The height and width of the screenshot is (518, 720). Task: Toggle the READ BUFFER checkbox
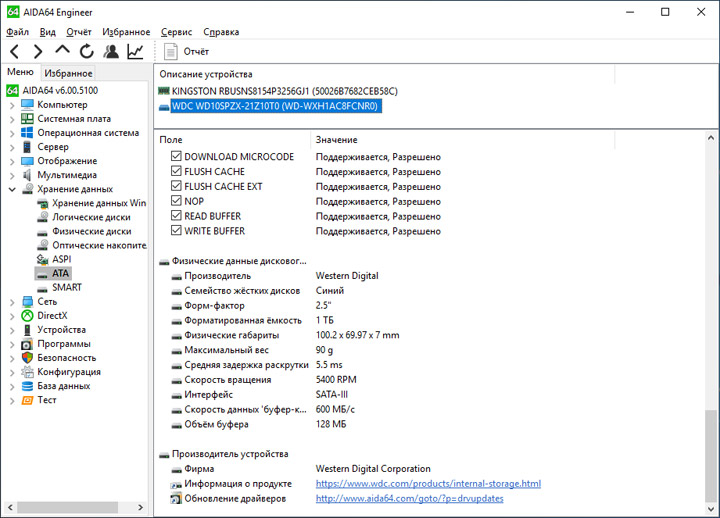pos(176,215)
